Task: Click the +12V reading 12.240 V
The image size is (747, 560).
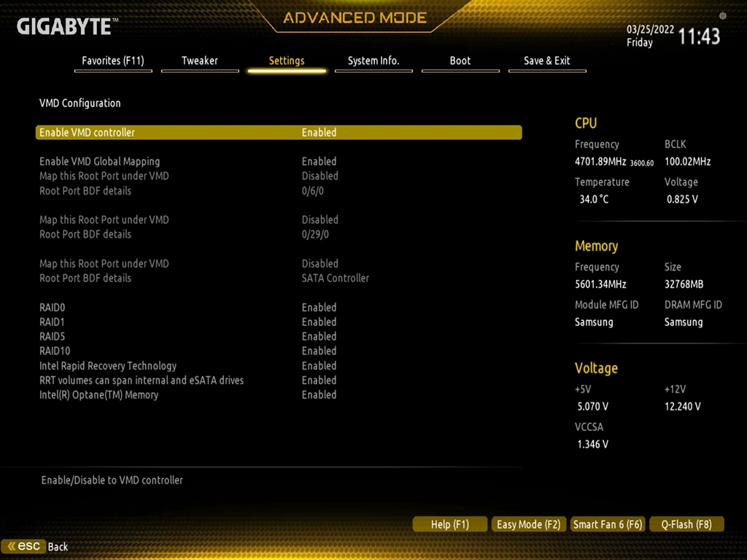Action: point(682,406)
